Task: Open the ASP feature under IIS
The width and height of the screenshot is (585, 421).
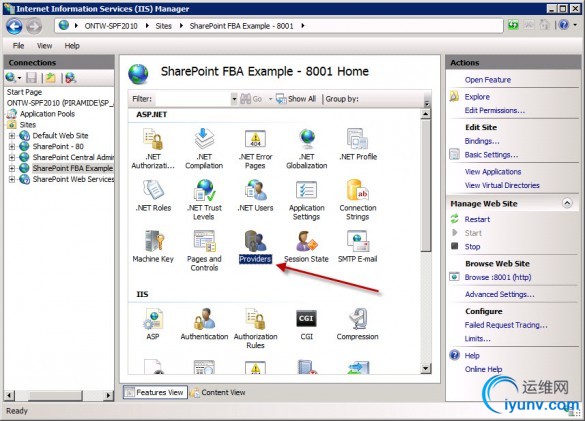Action: [x=153, y=324]
